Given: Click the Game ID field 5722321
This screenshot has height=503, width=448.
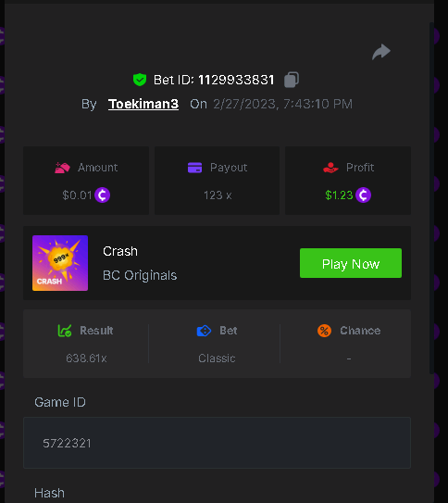Looking at the screenshot, I should (217, 443).
